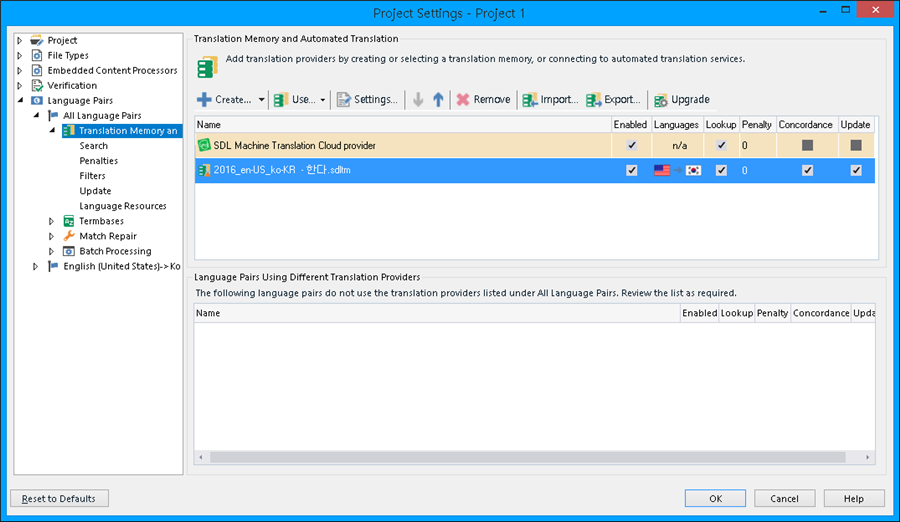Screen dimensions: 900x522
Task: Click the OK button
Action: (715, 498)
